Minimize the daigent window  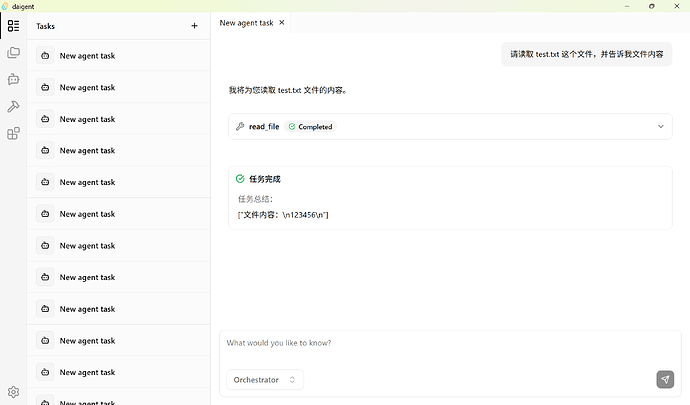627,6
